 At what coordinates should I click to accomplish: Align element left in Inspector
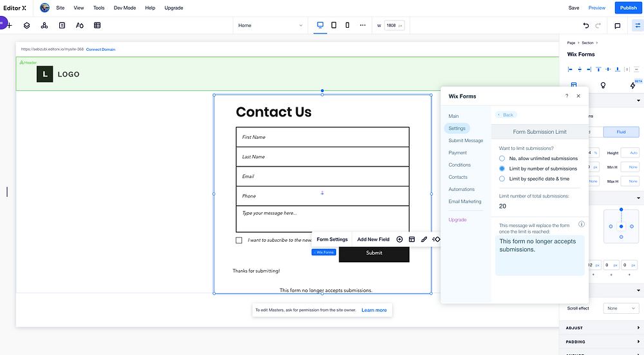coord(570,69)
